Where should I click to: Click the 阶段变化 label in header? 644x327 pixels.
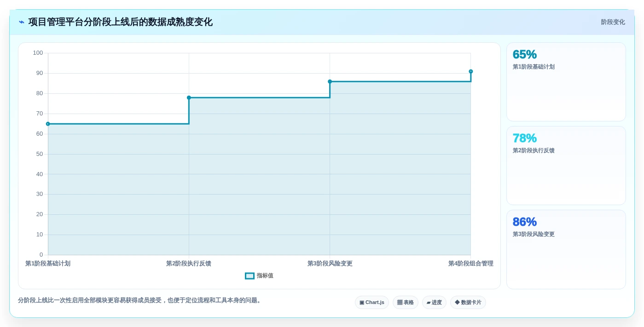pyautogui.click(x=613, y=22)
